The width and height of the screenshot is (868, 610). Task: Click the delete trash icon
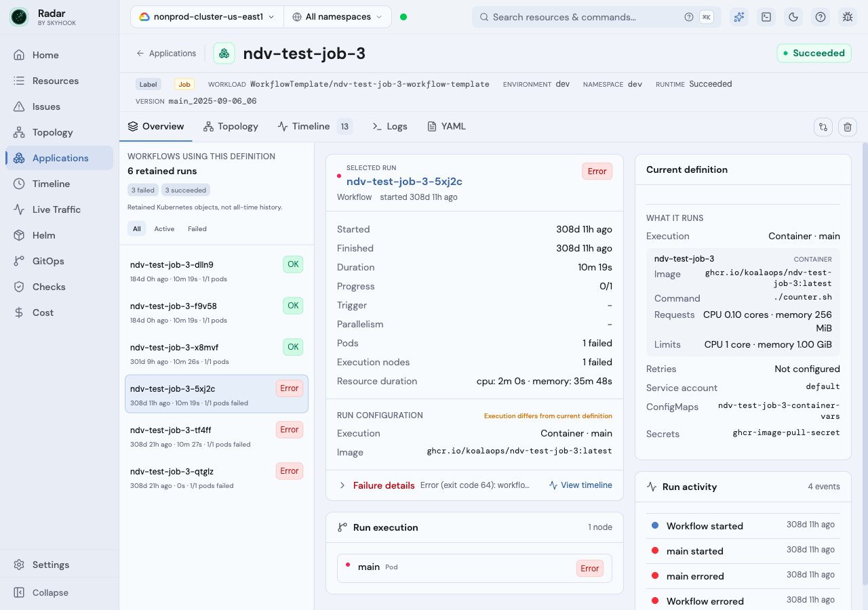click(x=848, y=127)
